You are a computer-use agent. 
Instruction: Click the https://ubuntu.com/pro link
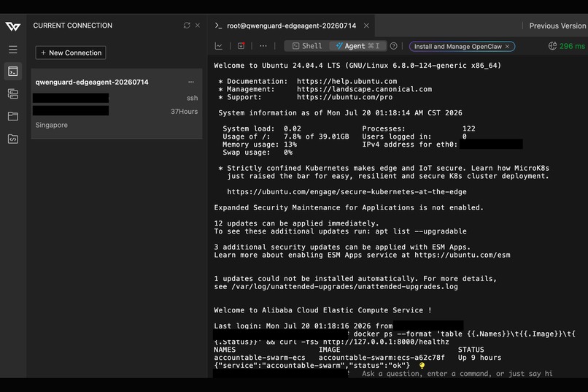[x=344, y=97]
